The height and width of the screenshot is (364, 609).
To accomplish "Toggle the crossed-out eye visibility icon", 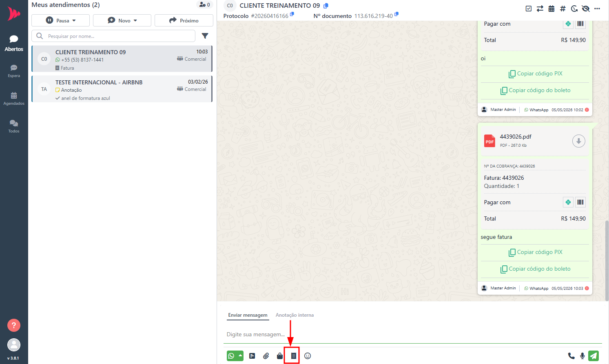I will coord(586,9).
